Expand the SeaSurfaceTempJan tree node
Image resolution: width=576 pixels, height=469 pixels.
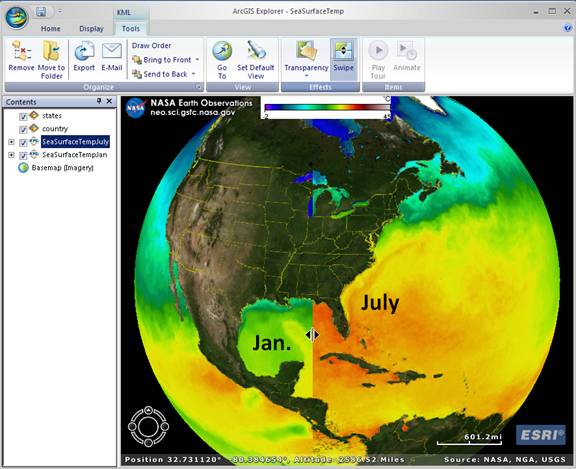[x=11, y=155]
